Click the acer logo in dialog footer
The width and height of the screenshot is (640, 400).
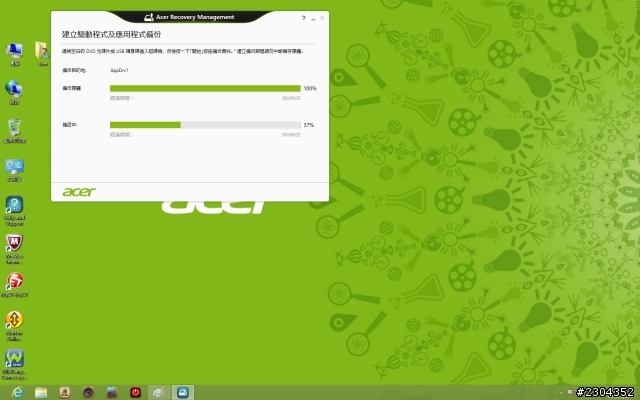79,192
